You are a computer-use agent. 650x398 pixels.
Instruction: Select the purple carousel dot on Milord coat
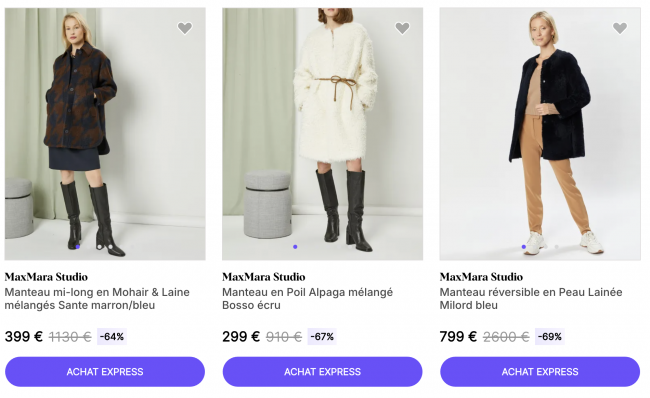524,247
